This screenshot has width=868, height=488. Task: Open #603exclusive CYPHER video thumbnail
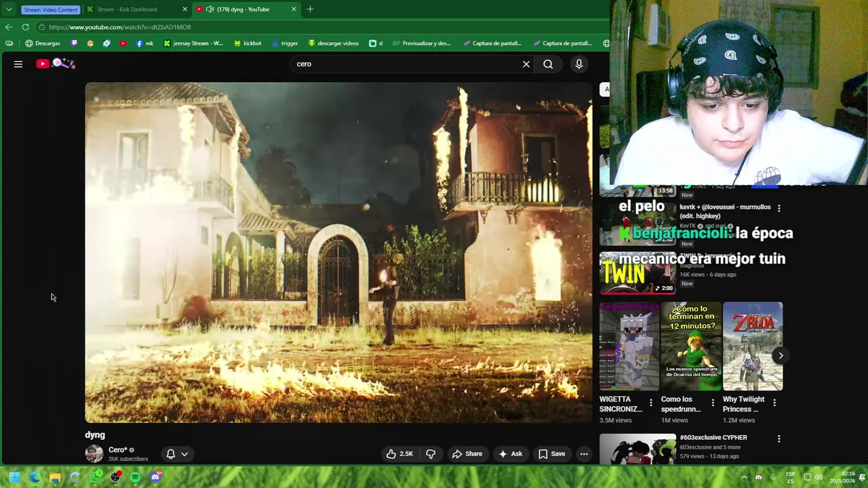click(637, 449)
